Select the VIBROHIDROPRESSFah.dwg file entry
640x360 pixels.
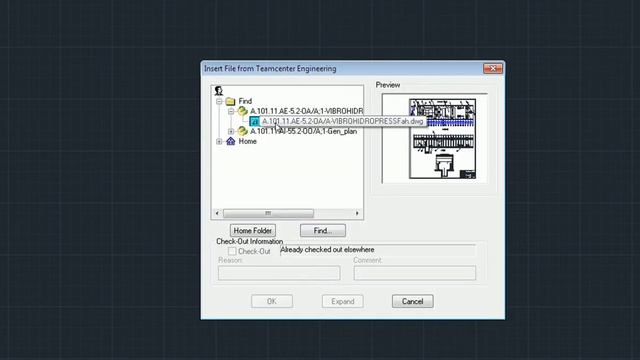pyautogui.click(x=342, y=121)
